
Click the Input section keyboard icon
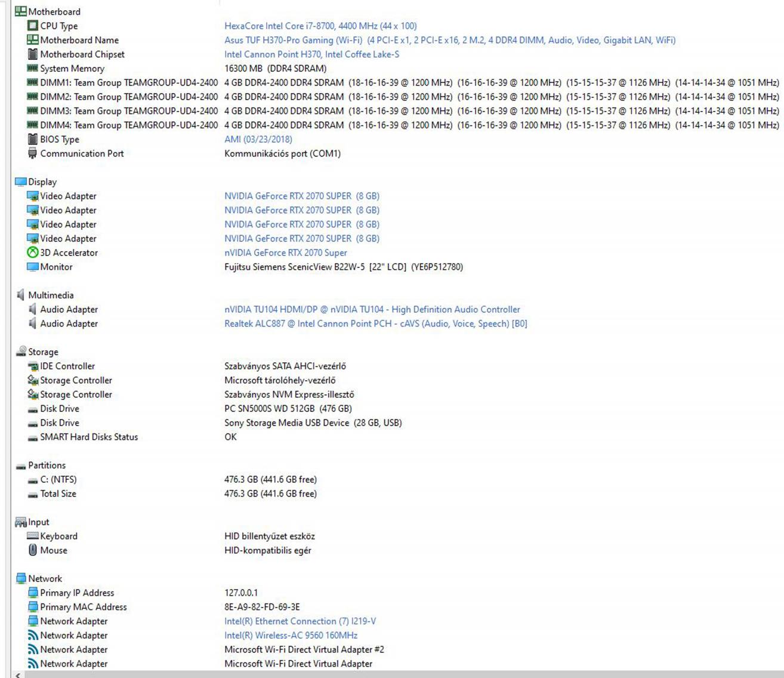(20, 522)
